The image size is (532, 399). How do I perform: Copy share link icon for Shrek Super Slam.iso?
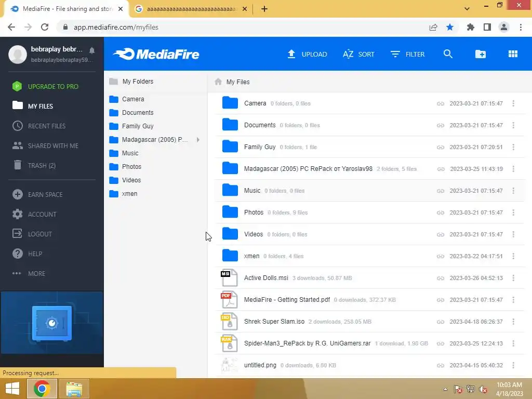441,322
